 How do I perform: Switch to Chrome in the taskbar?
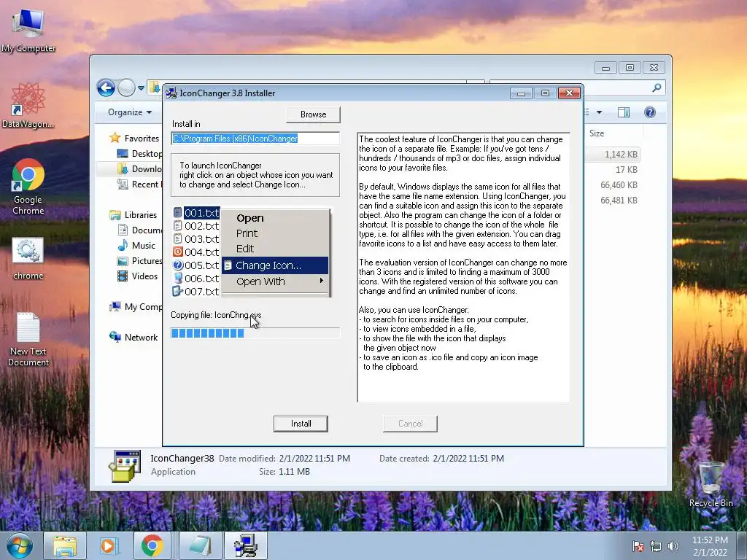point(152,545)
